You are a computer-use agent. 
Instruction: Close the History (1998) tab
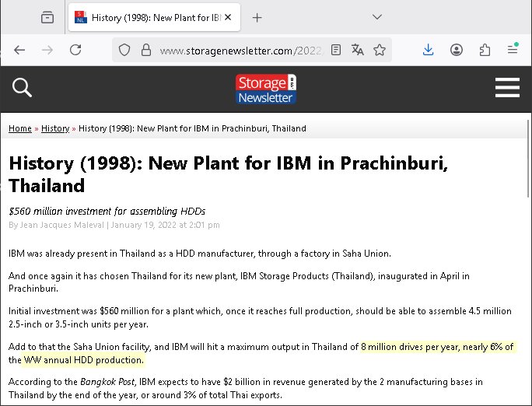229,17
